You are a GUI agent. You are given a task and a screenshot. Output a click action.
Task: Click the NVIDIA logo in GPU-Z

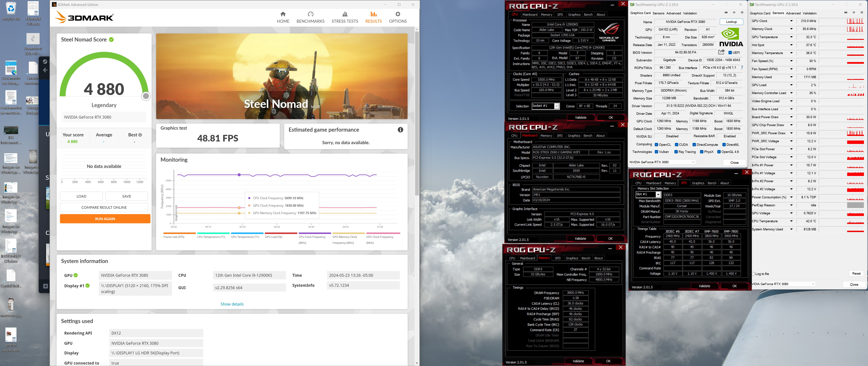pos(731,37)
